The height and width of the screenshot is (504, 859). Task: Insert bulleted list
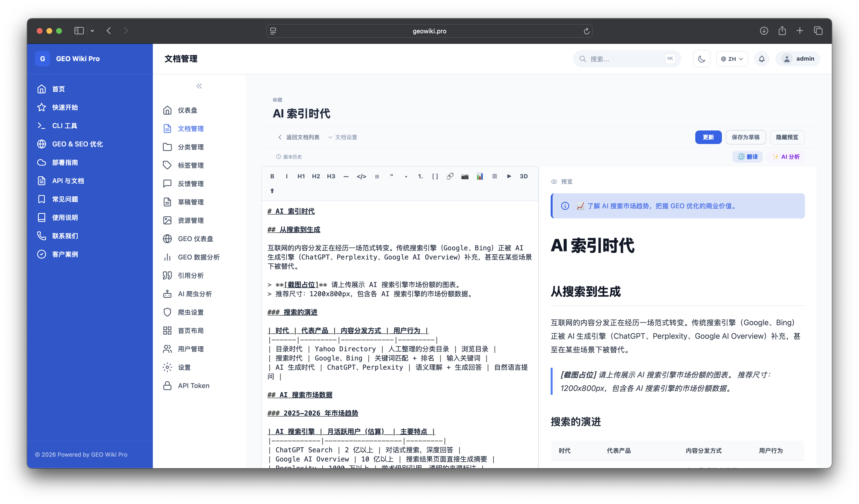coord(406,176)
